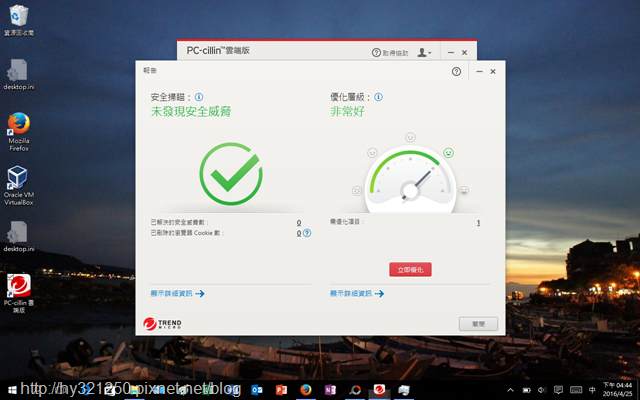
Task: Open help in the 報告 window title bar
Action: (x=456, y=71)
